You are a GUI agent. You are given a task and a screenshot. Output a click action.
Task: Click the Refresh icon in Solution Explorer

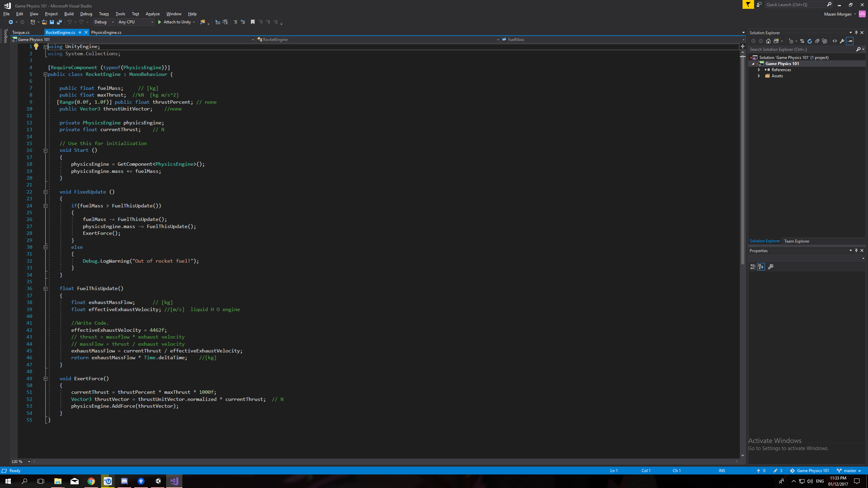click(810, 41)
